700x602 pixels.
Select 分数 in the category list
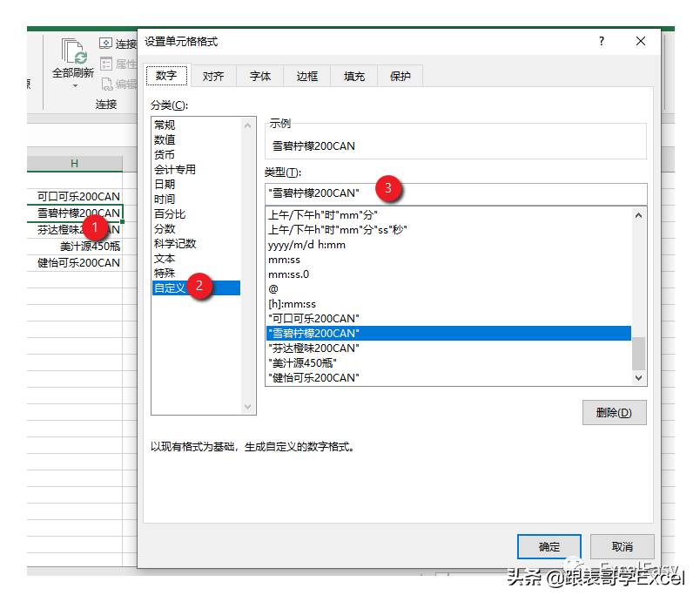[x=197, y=228]
